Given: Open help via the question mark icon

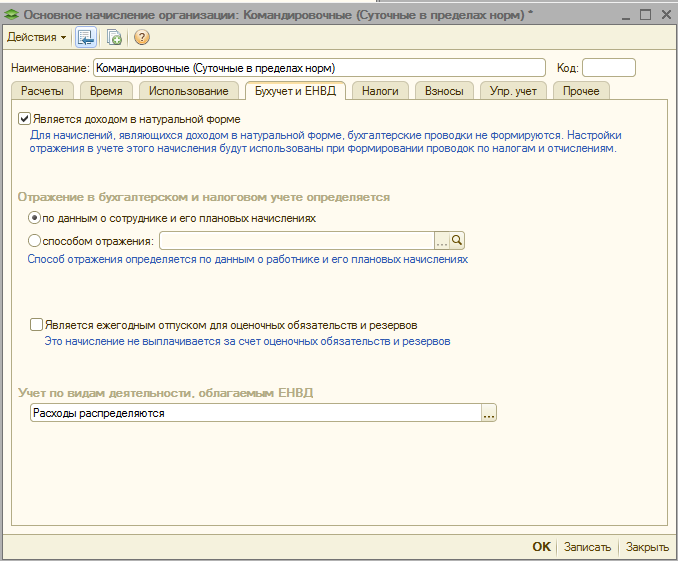Looking at the screenshot, I should pos(141,37).
